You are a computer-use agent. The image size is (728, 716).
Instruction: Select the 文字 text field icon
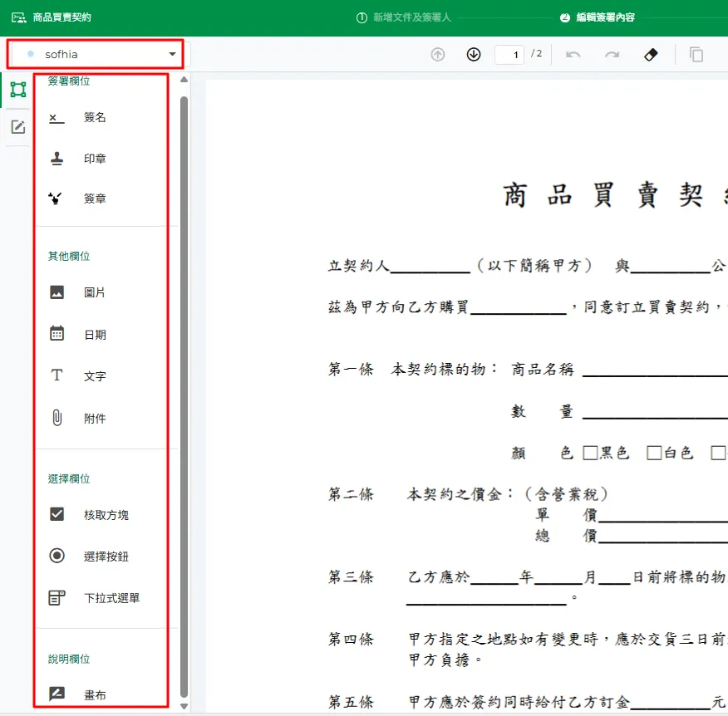tap(57, 375)
